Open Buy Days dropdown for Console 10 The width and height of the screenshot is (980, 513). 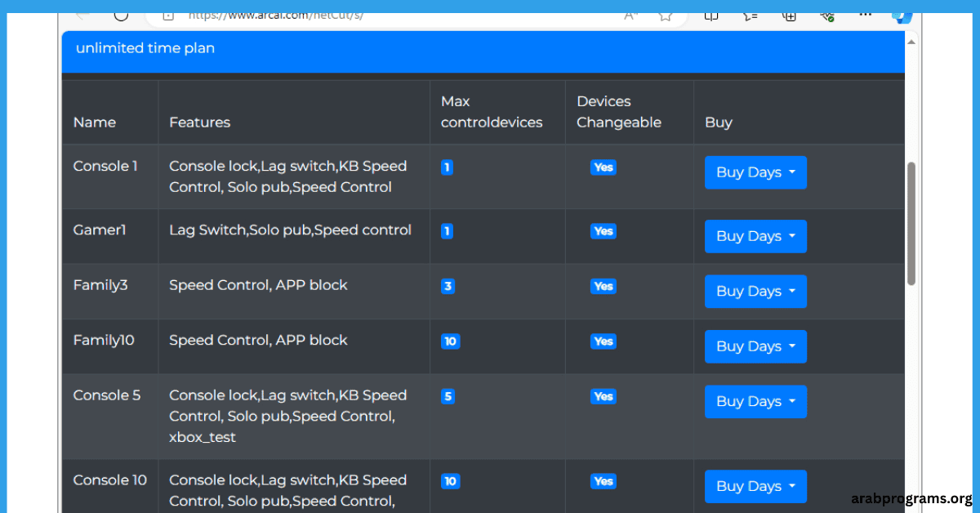pyautogui.click(x=755, y=486)
